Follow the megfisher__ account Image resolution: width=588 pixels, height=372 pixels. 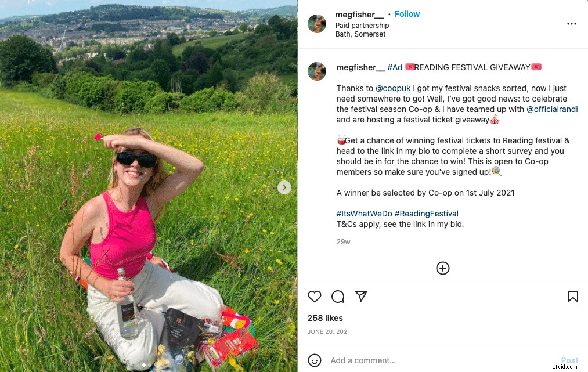tap(407, 14)
